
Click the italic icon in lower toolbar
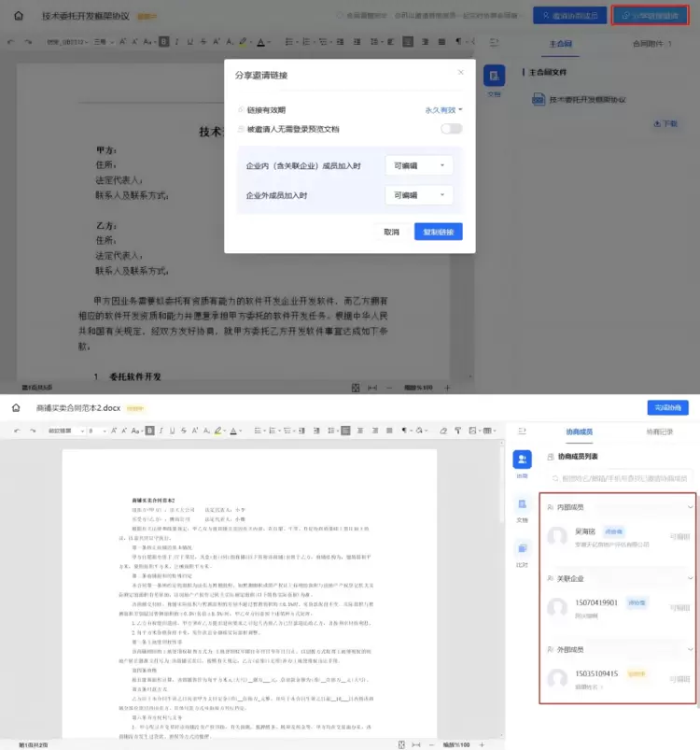point(161,431)
